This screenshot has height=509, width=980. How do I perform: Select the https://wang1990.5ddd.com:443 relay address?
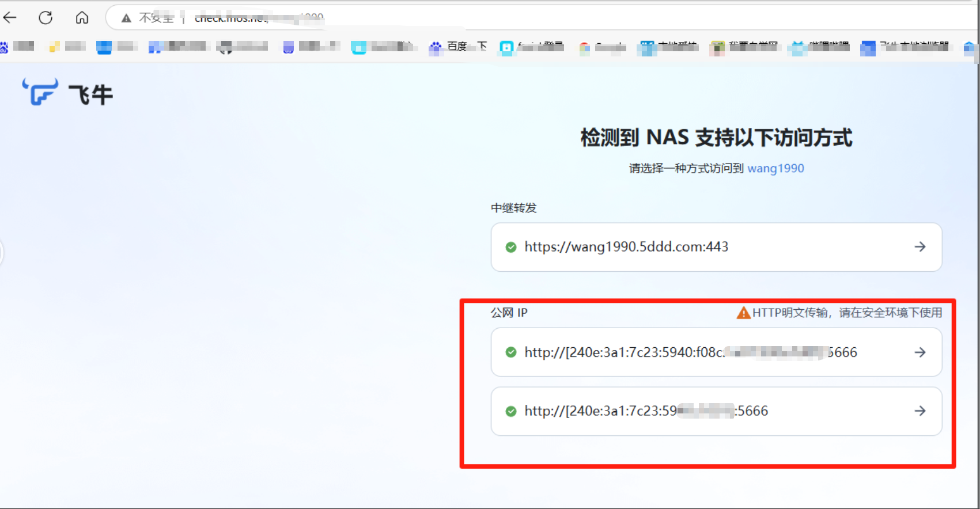point(716,247)
